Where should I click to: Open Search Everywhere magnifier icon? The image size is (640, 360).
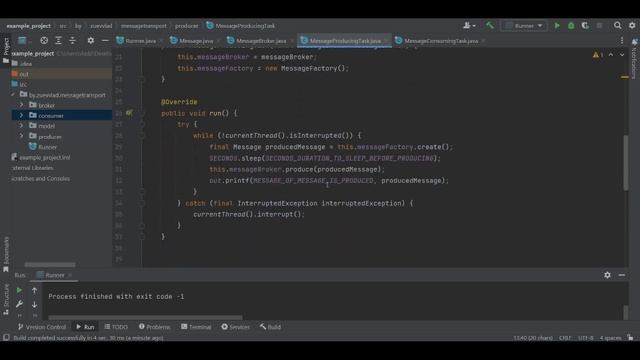pyautogui.click(x=618, y=25)
